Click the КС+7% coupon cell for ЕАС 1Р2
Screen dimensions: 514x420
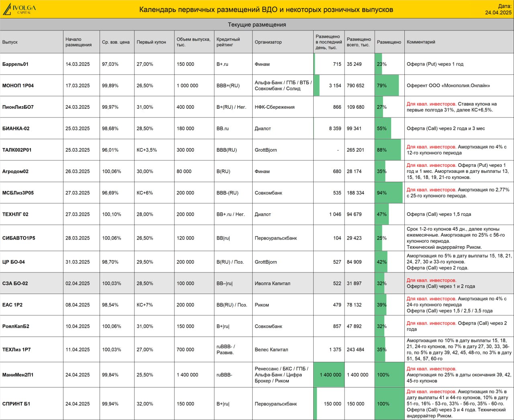(145, 305)
